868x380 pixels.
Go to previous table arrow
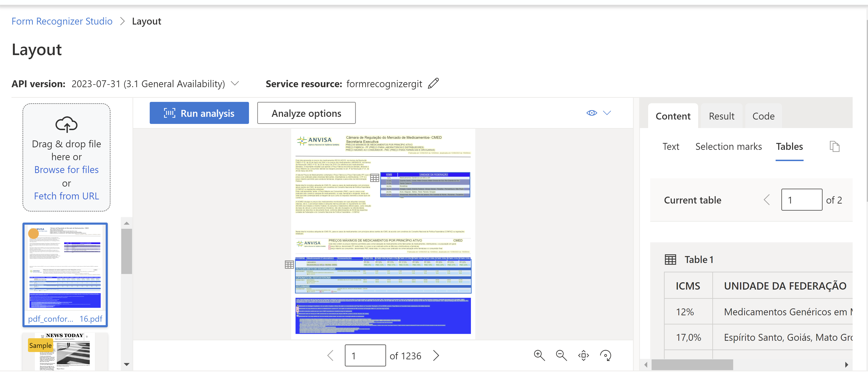(767, 200)
